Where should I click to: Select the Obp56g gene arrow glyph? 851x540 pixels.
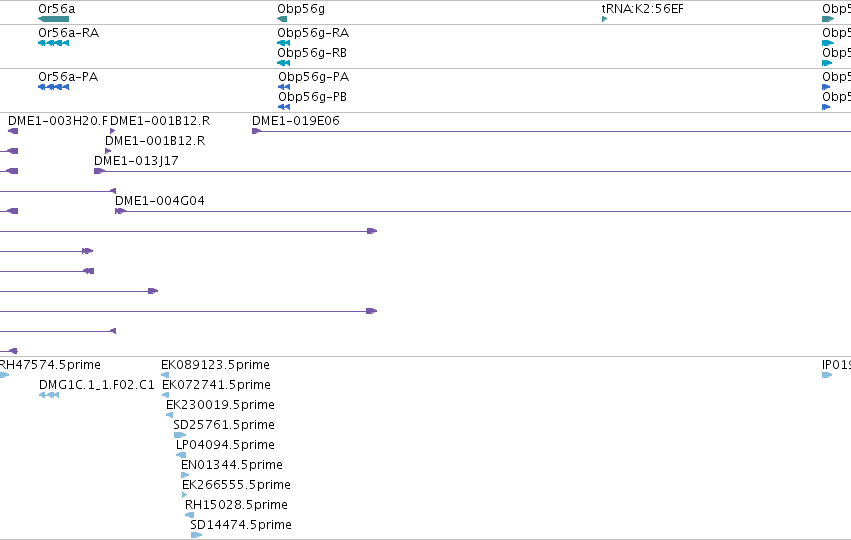[282, 19]
